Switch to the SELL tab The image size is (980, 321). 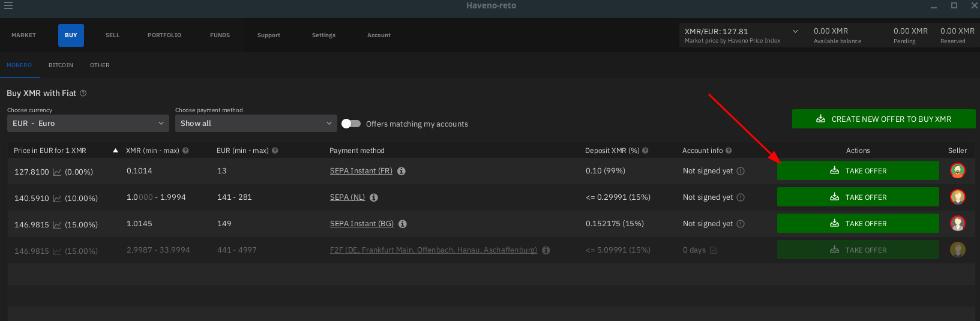click(x=112, y=35)
